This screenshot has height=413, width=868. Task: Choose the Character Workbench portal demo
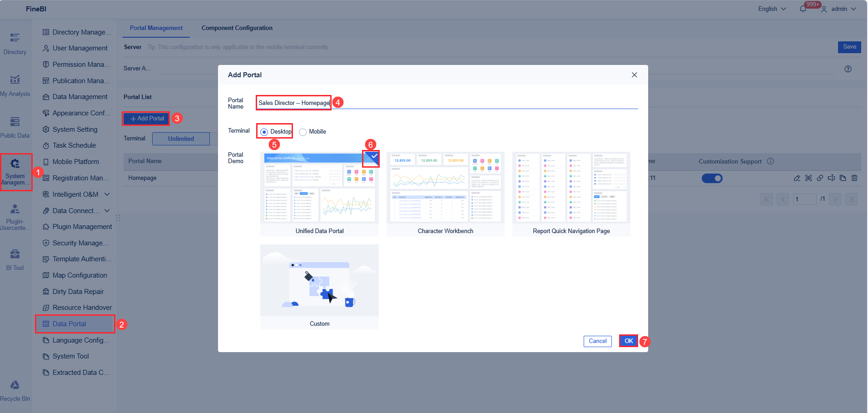pos(445,194)
